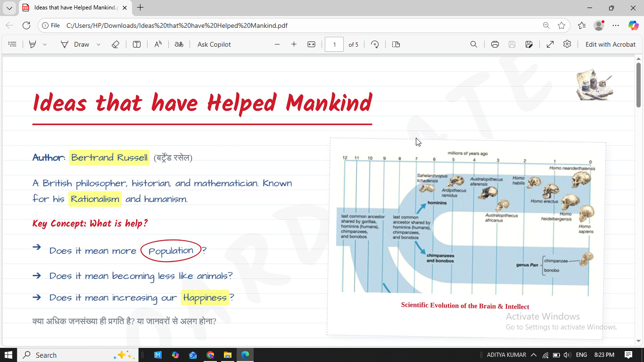Image resolution: width=644 pixels, height=362 pixels.
Task: Open volume control in tray
Action: (x=567, y=355)
